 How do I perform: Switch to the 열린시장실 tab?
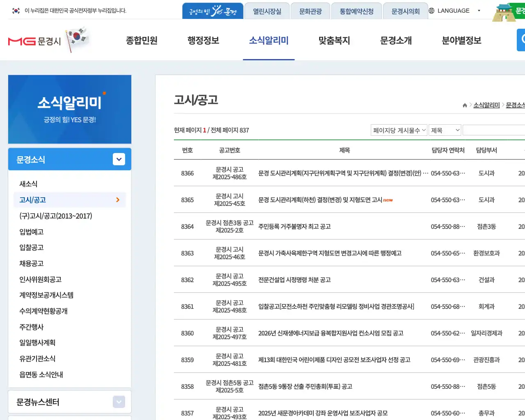coord(267,11)
